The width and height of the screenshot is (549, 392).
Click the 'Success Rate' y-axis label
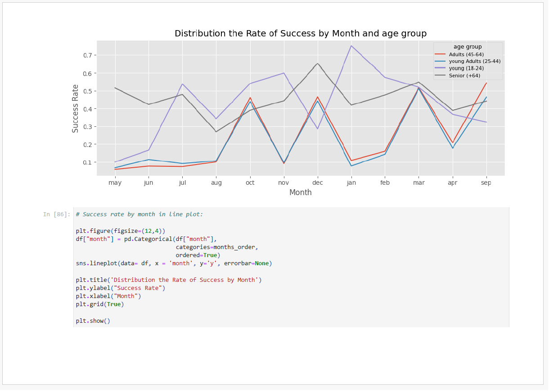click(x=76, y=108)
